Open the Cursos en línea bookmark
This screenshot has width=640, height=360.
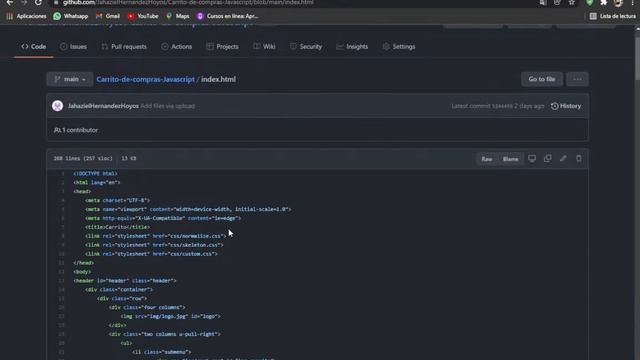(x=228, y=16)
